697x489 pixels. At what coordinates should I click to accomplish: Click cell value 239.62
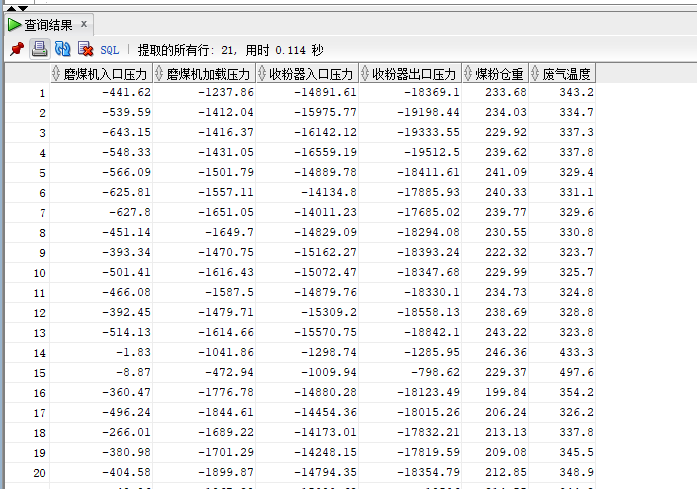[x=506, y=152]
